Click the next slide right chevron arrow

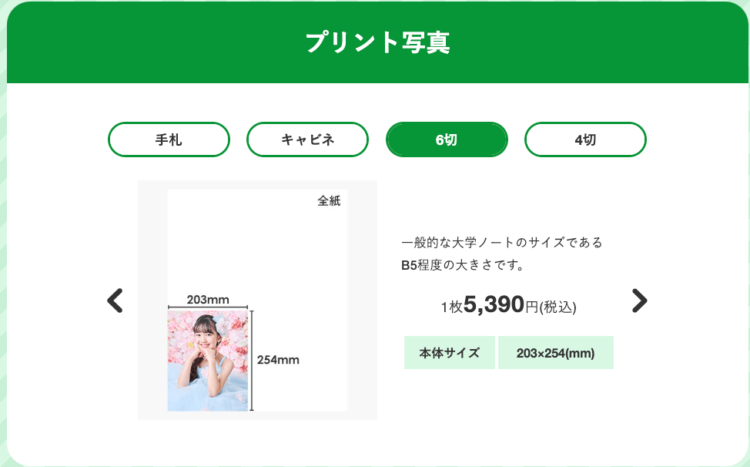pos(639,300)
